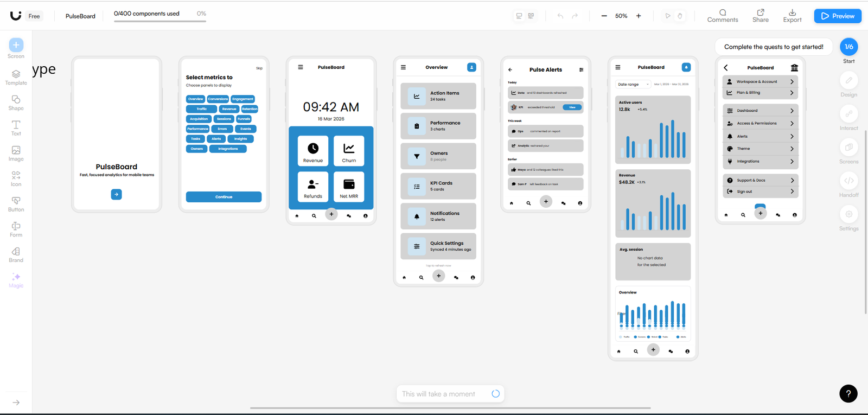This screenshot has height=415, width=868.
Task: Toggle the Revenue metric chip
Action: click(229, 109)
